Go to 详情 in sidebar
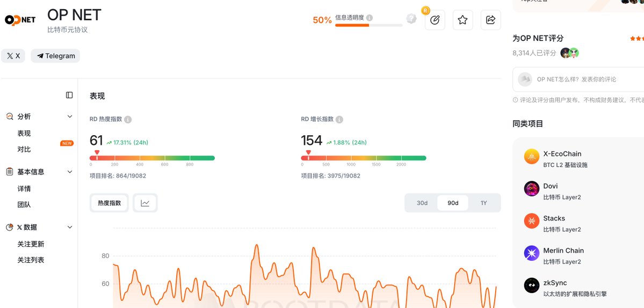Screen dimensions: 644x308 click(24, 189)
